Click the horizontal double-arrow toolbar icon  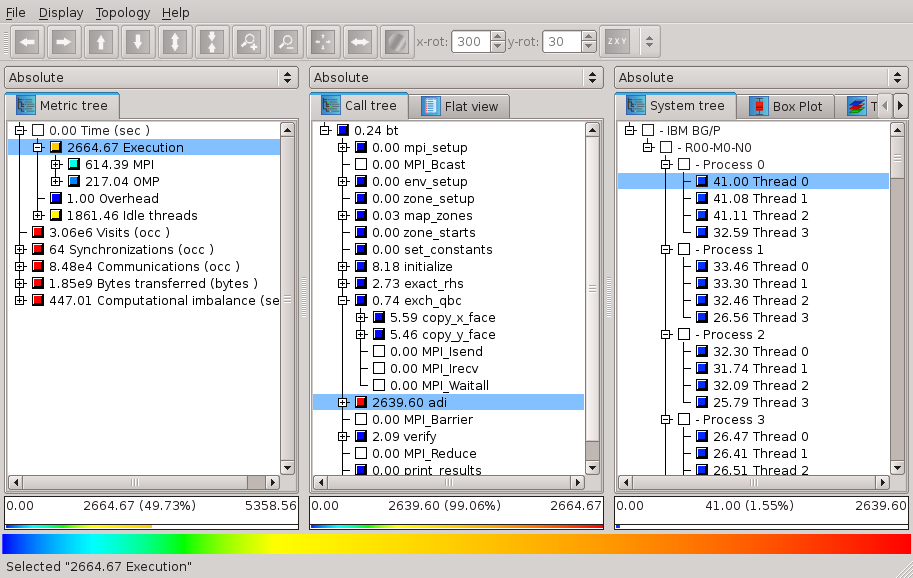click(x=359, y=42)
